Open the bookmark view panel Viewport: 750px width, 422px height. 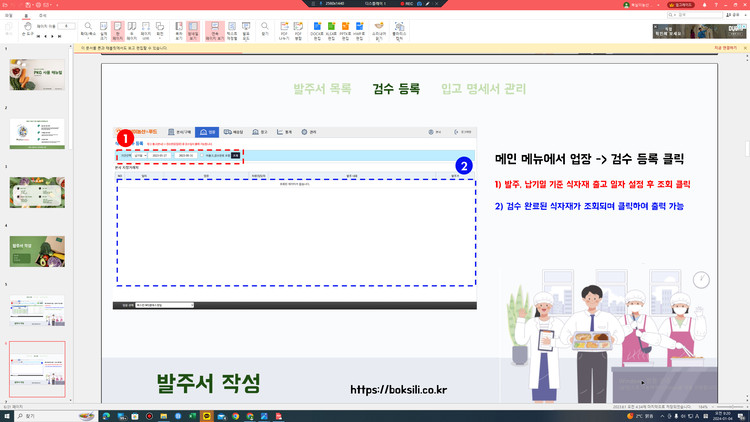179,31
